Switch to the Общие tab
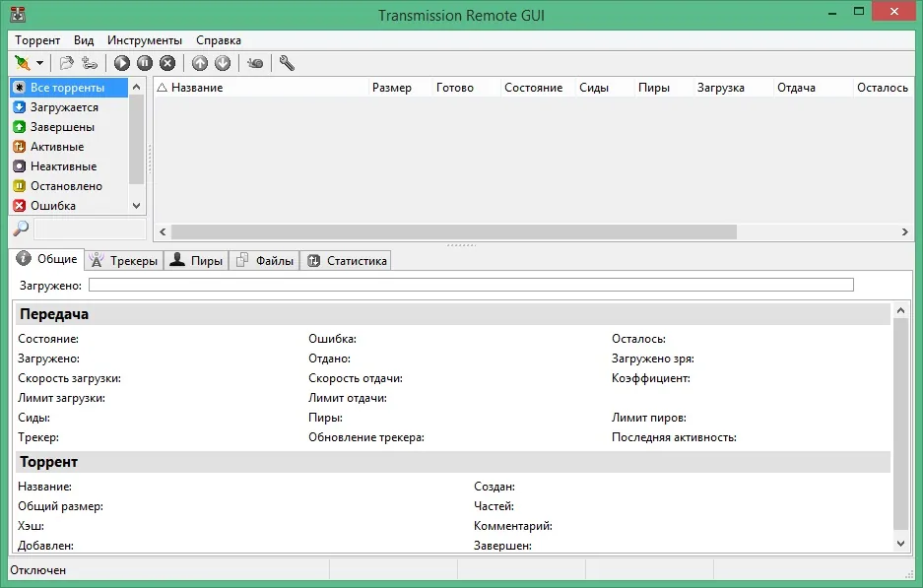The height and width of the screenshot is (588, 923). 47,259
